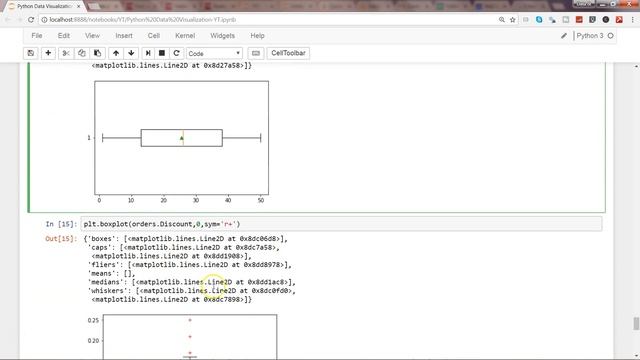Click the Out[15] output prompt
Screen dimensions: 640x360
tap(61, 239)
